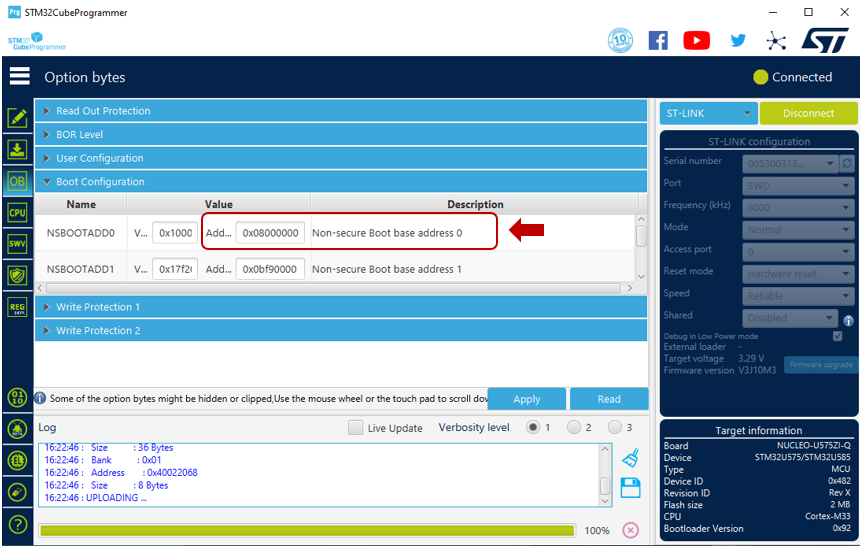Expand the User Configuration section

click(x=341, y=158)
